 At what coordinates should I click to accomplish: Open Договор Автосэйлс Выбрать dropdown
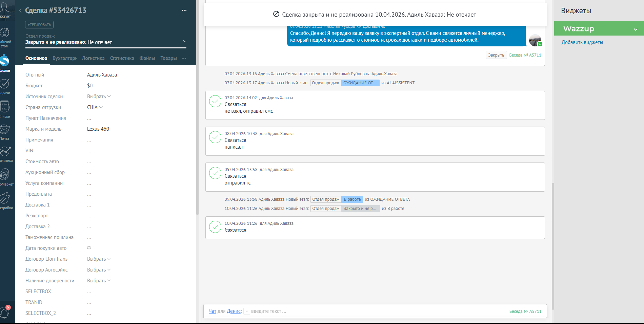[x=99, y=270]
